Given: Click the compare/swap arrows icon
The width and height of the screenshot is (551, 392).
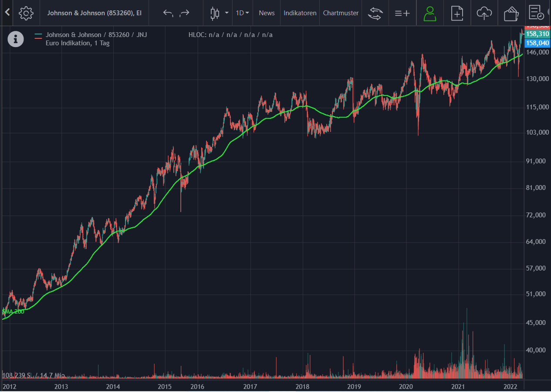Looking at the screenshot, I should click(x=375, y=13).
